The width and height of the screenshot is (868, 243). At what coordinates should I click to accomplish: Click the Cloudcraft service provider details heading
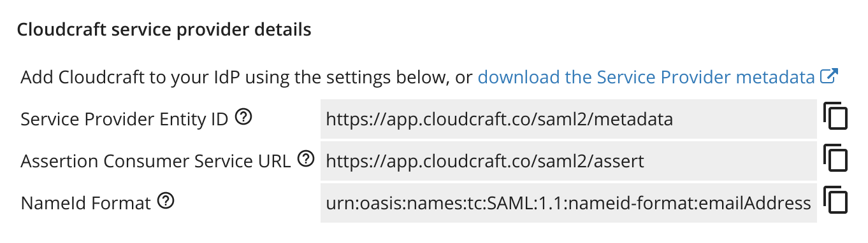coord(164,29)
